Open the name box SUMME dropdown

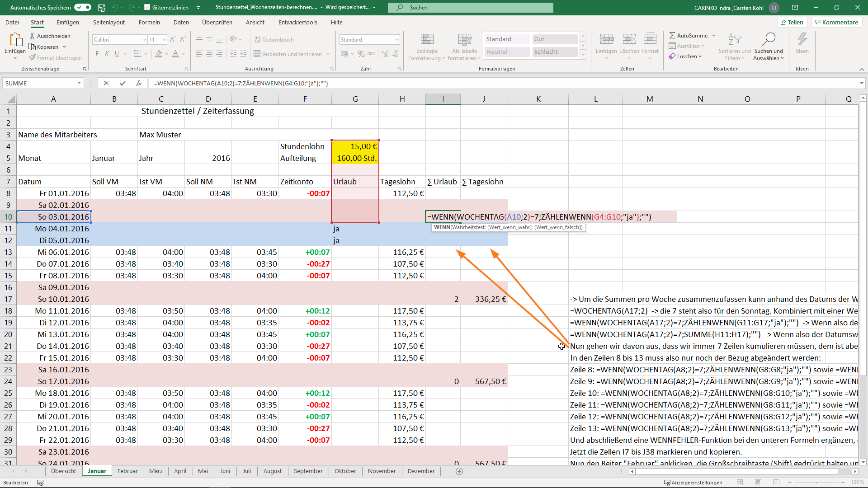tap(79, 83)
